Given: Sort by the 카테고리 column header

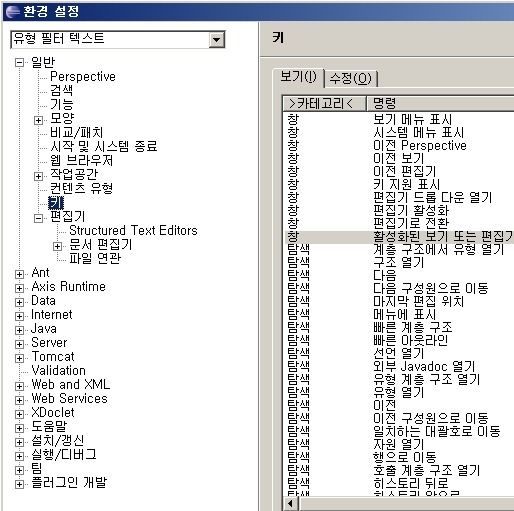Looking at the screenshot, I should tap(324, 103).
